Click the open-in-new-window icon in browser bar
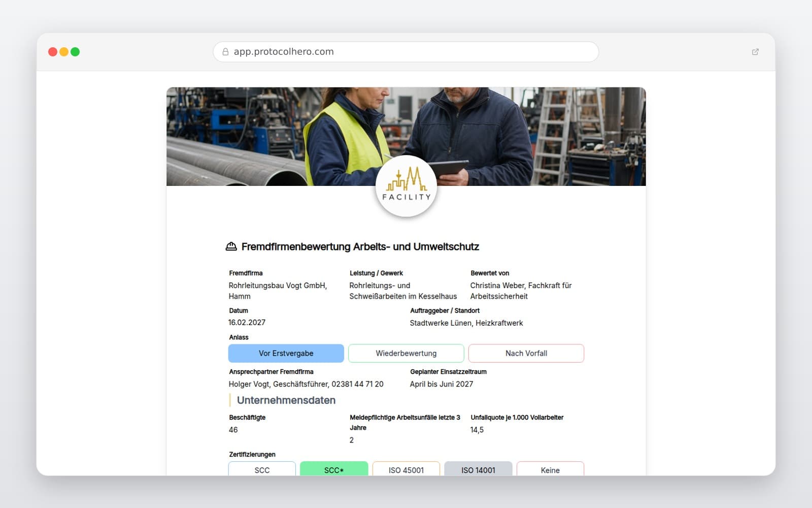 [755, 52]
